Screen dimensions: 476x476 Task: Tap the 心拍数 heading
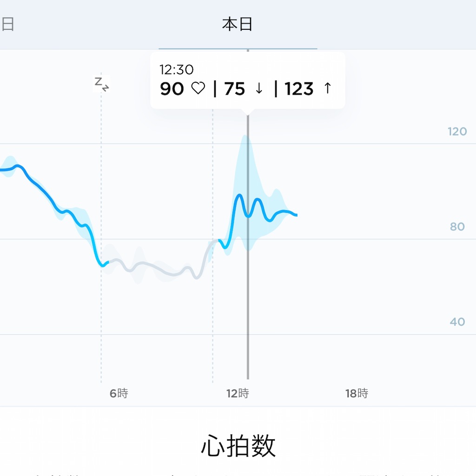pyautogui.click(x=238, y=446)
